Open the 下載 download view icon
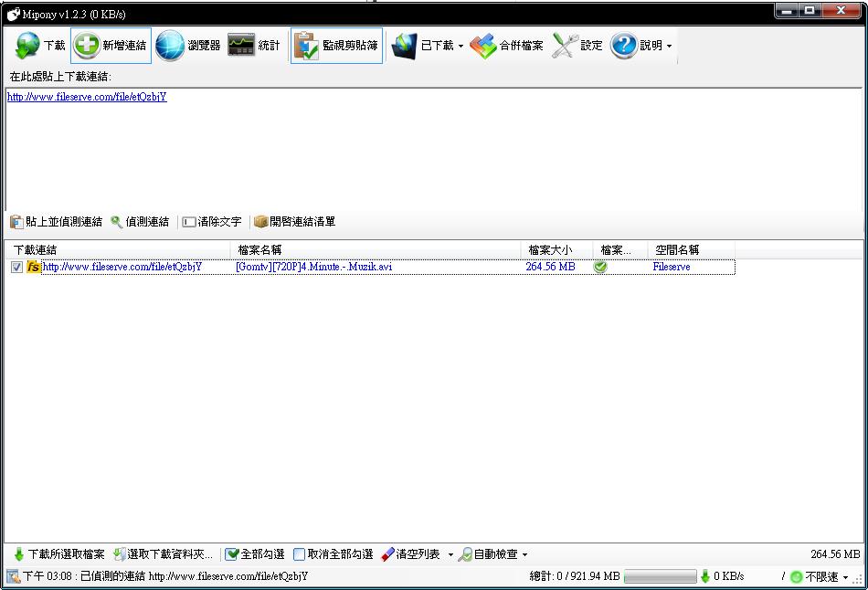 pos(27,46)
